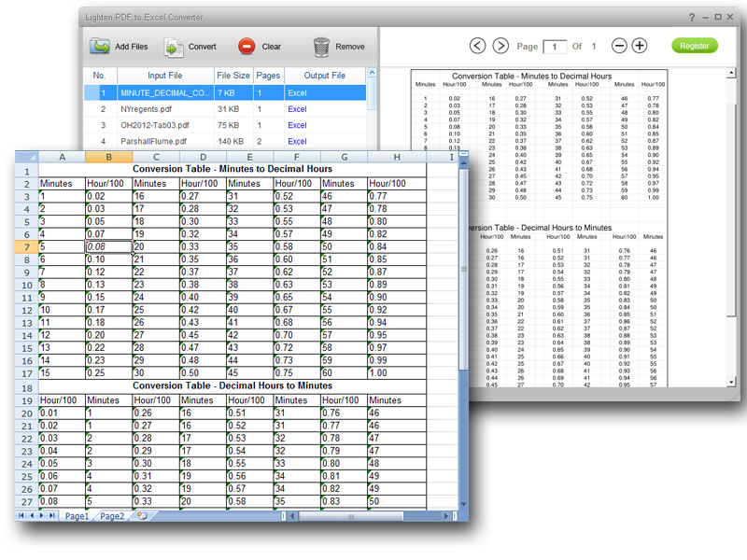The image size is (747, 560).
Task: Zoom out the PDF preview
Action: click(x=619, y=46)
